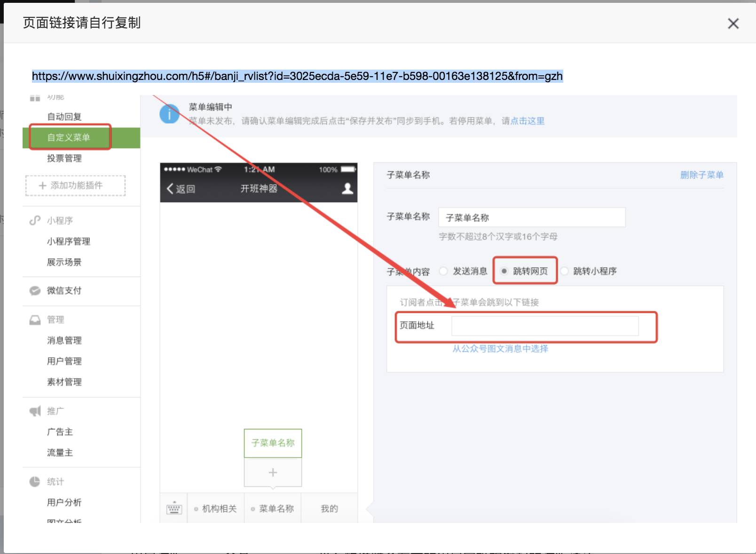
Task: Click the blue info icon
Action: coord(169,114)
